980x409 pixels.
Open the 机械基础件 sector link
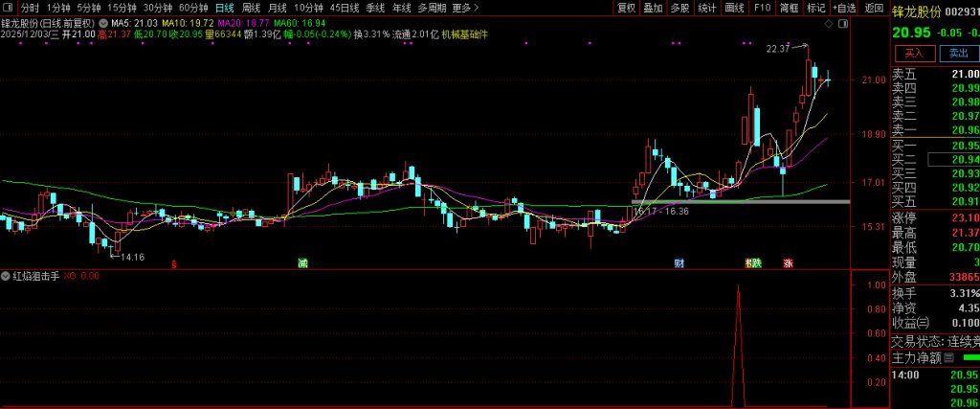(x=465, y=34)
